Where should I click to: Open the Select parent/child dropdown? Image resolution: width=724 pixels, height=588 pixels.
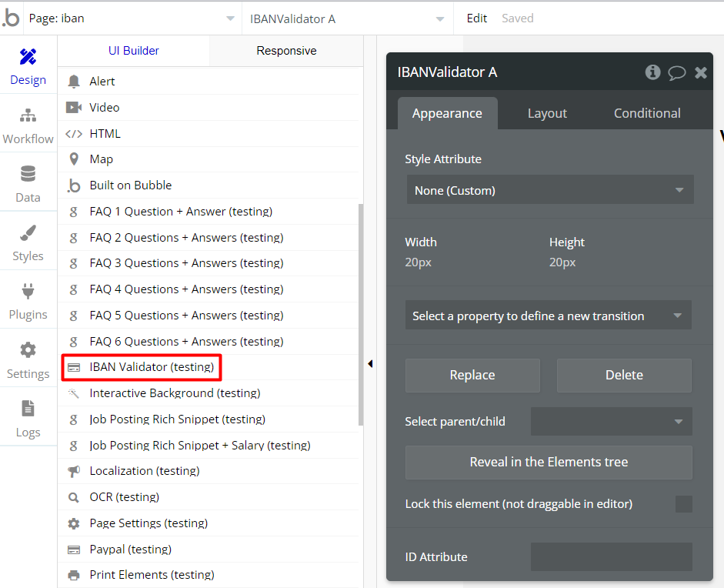pyautogui.click(x=611, y=422)
